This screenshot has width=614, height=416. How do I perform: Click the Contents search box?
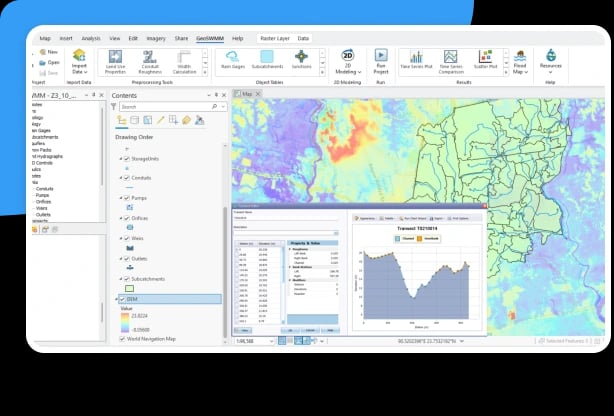164,106
